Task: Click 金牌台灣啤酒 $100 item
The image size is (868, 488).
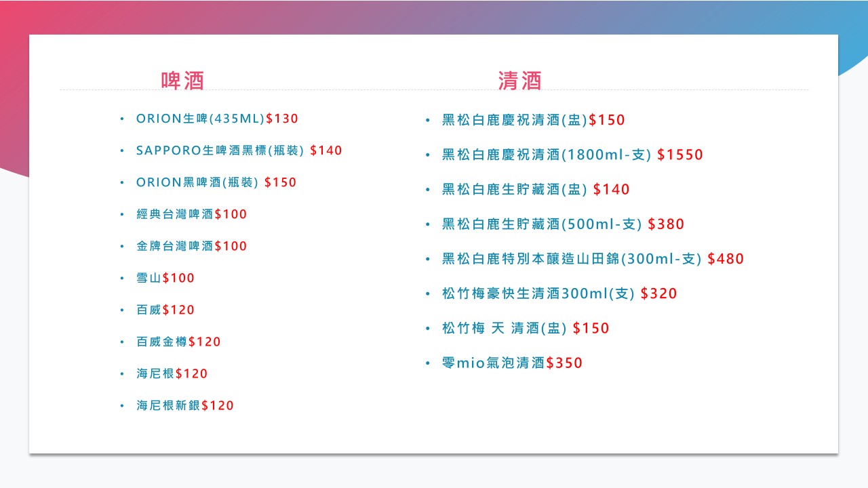Action: click(x=192, y=246)
